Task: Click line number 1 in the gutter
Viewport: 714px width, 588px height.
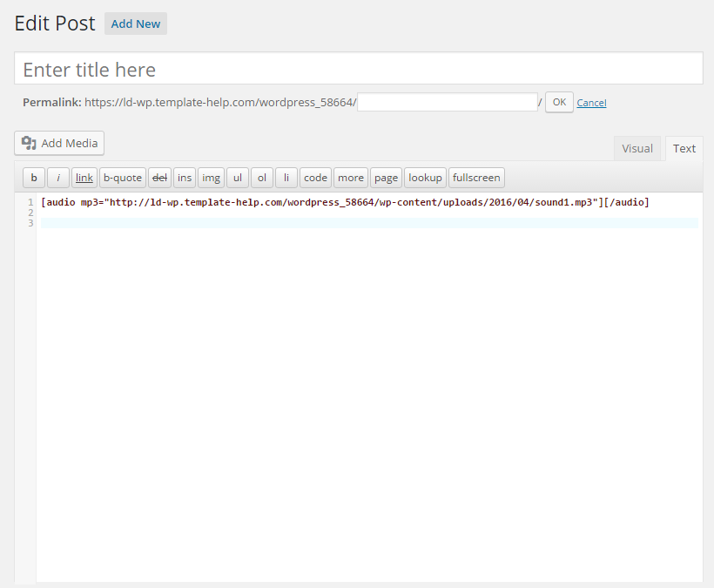Action: tap(30, 202)
